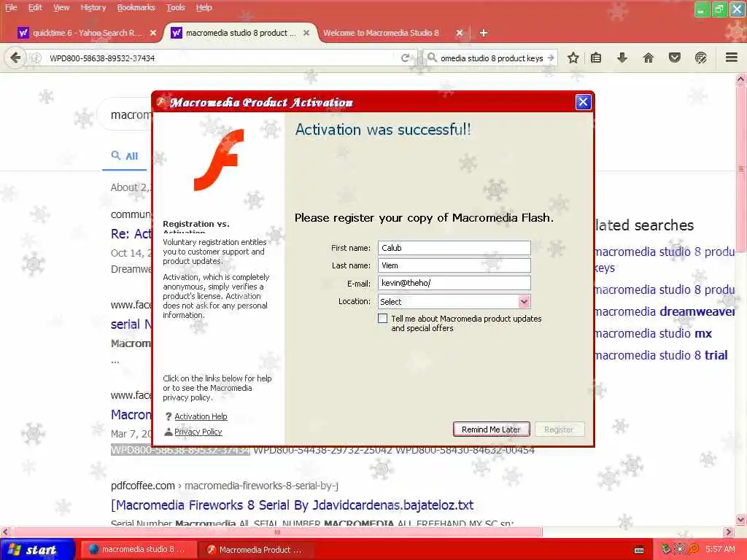747x560 pixels.
Task: Switch to Macromedia Product taskbar item
Action: (x=255, y=550)
